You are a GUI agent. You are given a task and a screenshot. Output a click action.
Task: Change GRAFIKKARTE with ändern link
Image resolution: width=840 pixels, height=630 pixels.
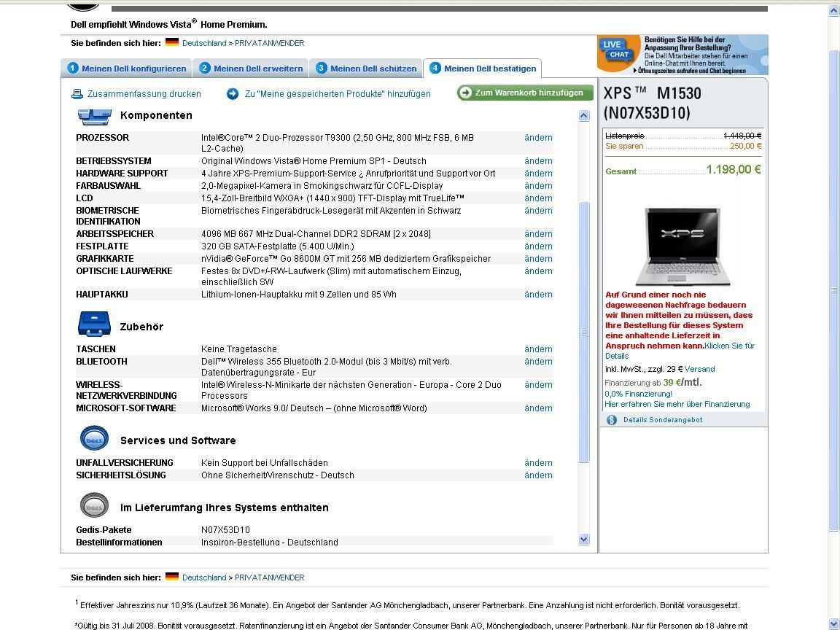538,259
